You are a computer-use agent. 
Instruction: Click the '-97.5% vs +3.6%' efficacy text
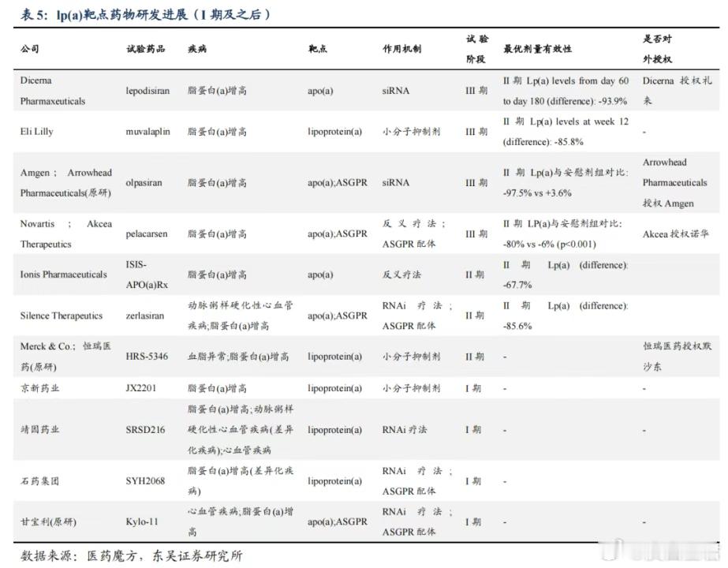click(537, 192)
